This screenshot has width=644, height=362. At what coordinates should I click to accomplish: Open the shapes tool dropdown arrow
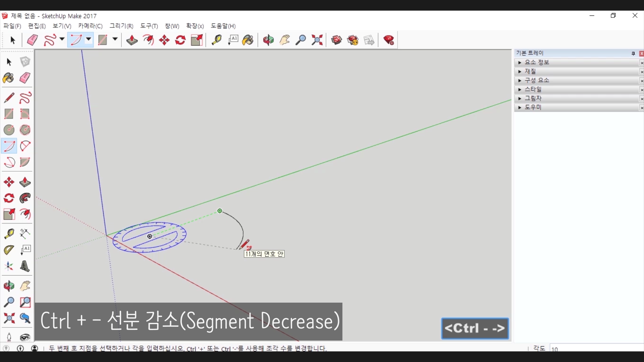click(115, 40)
